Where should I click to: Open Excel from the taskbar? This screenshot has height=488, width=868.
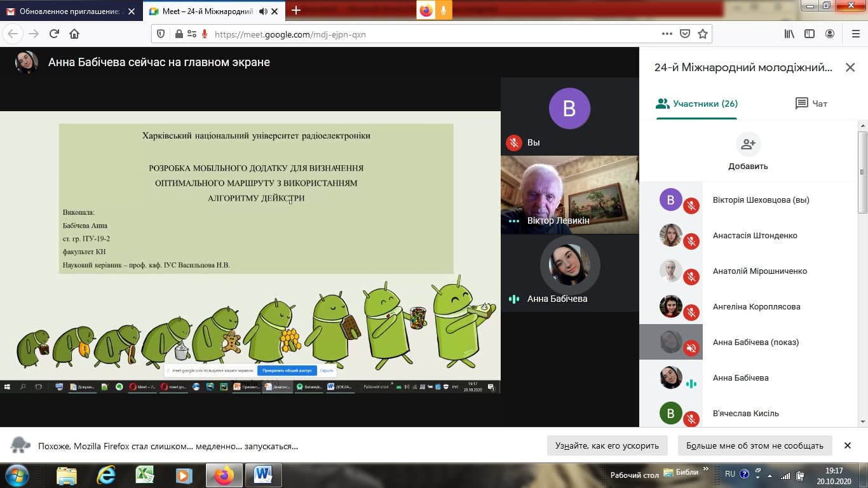click(145, 475)
